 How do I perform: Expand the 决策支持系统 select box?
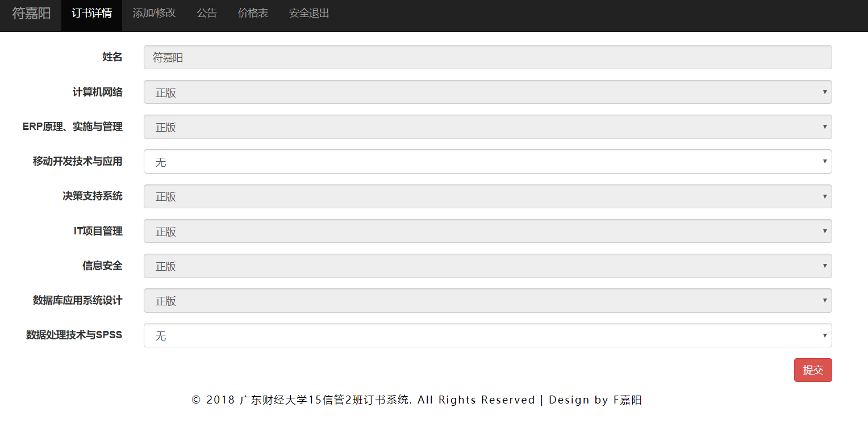(487, 196)
